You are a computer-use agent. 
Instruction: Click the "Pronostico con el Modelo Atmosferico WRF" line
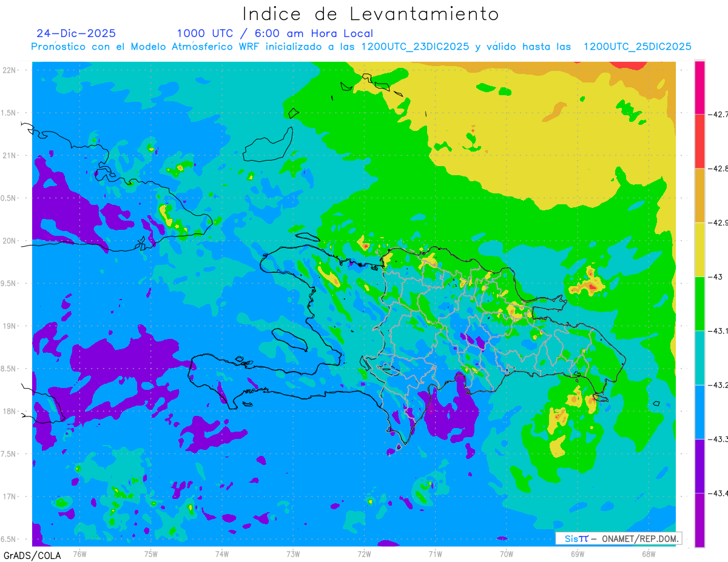click(x=361, y=47)
